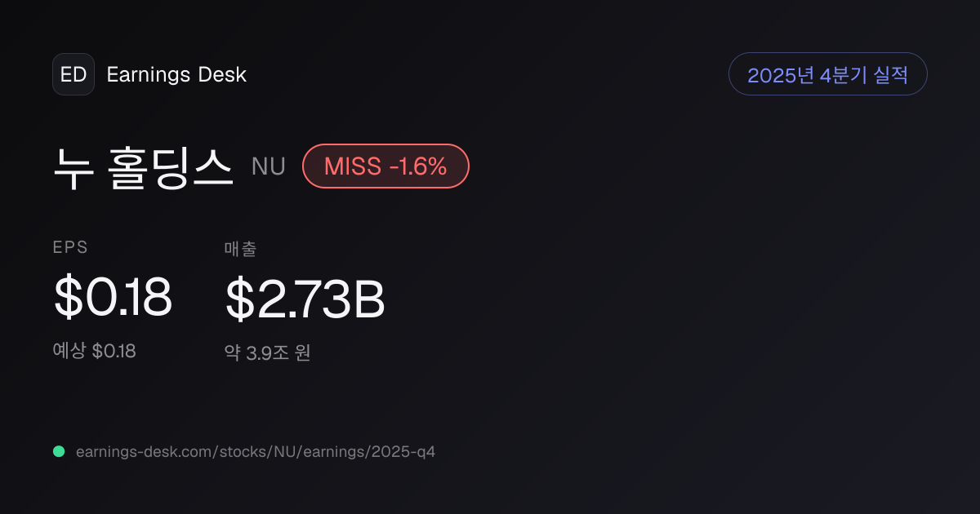980x514 pixels.
Task: Open the Earnings Desk brand name
Action: [176, 74]
